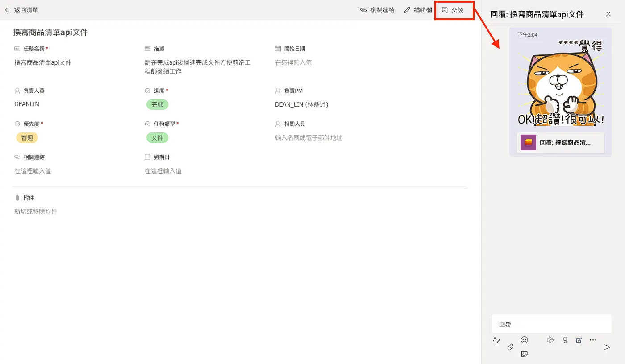The height and width of the screenshot is (364, 625).
Task: Click the 到期日 field placeholder
Action: tap(163, 171)
